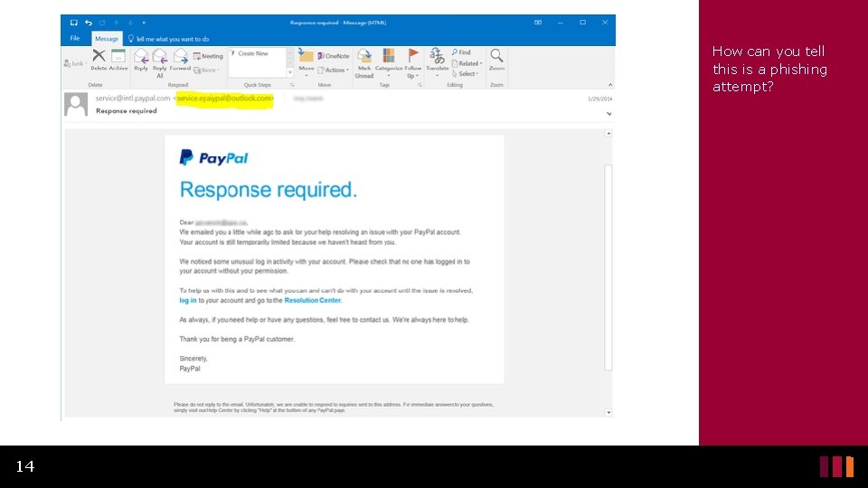Collapse the ribbon with the caret
The height and width of the screenshot is (488, 868).
pyautogui.click(x=610, y=85)
